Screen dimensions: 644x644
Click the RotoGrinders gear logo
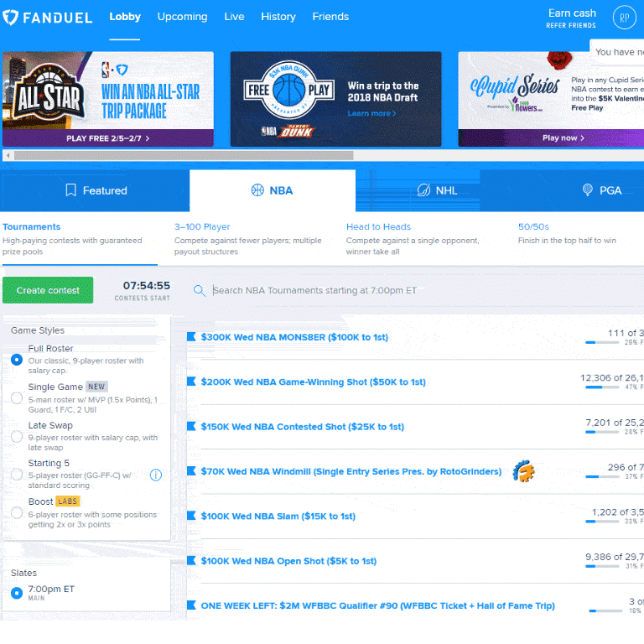(523, 471)
